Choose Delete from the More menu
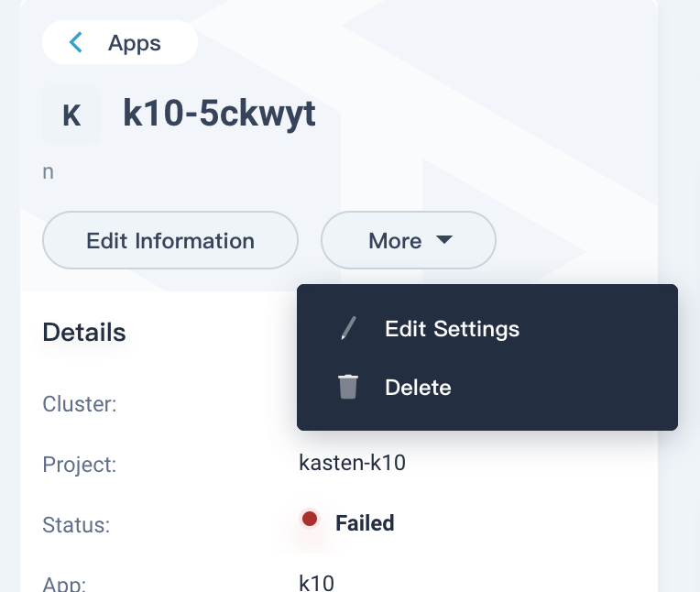The image size is (700, 592). (x=487, y=387)
